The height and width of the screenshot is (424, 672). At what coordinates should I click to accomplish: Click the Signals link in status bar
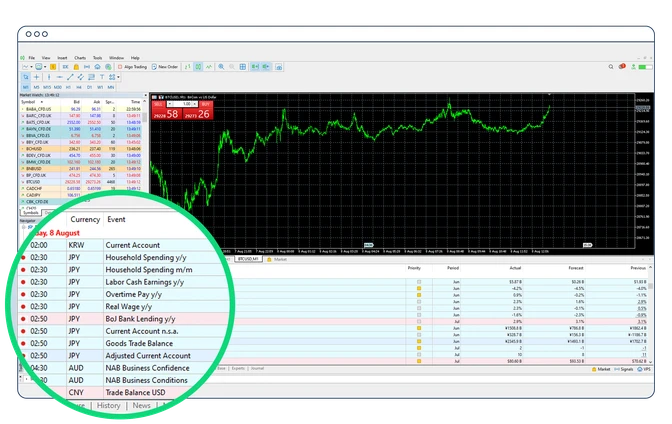624,369
